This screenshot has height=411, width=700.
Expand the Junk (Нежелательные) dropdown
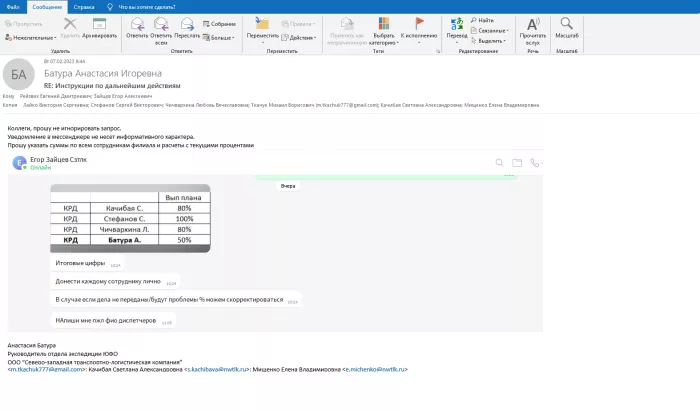pyautogui.click(x=35, y=37)
